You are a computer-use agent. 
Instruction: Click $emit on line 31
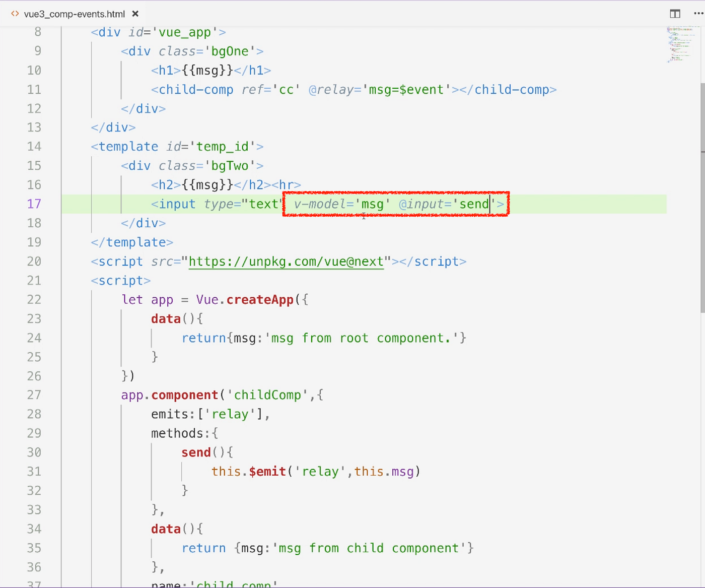(267, 472)
